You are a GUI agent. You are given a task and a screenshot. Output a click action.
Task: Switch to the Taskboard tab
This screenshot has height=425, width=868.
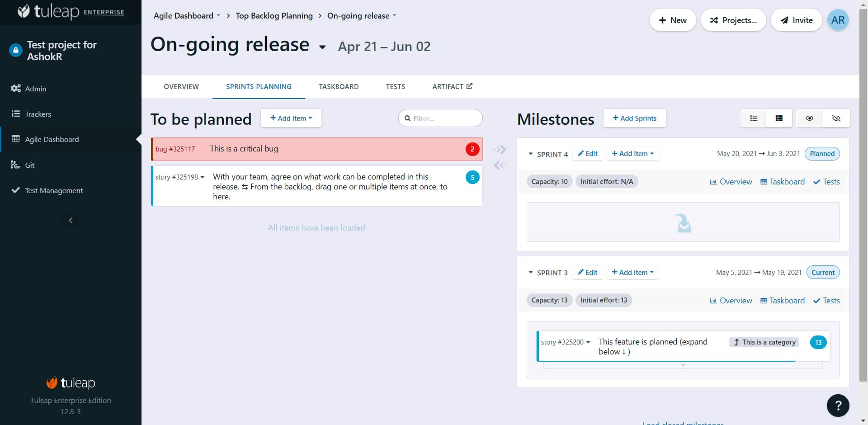[x=338, y=87]
